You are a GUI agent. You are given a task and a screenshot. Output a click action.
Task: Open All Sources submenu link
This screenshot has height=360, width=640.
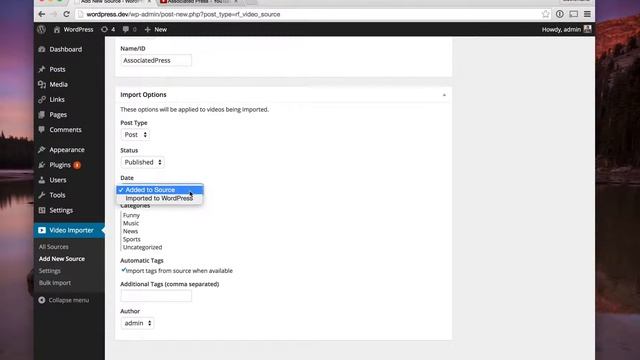(53, 247)
